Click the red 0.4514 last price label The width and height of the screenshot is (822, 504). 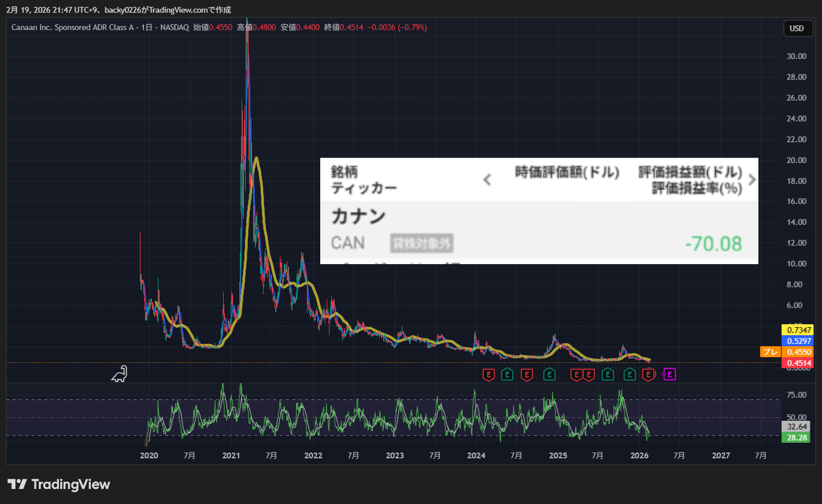797,363
